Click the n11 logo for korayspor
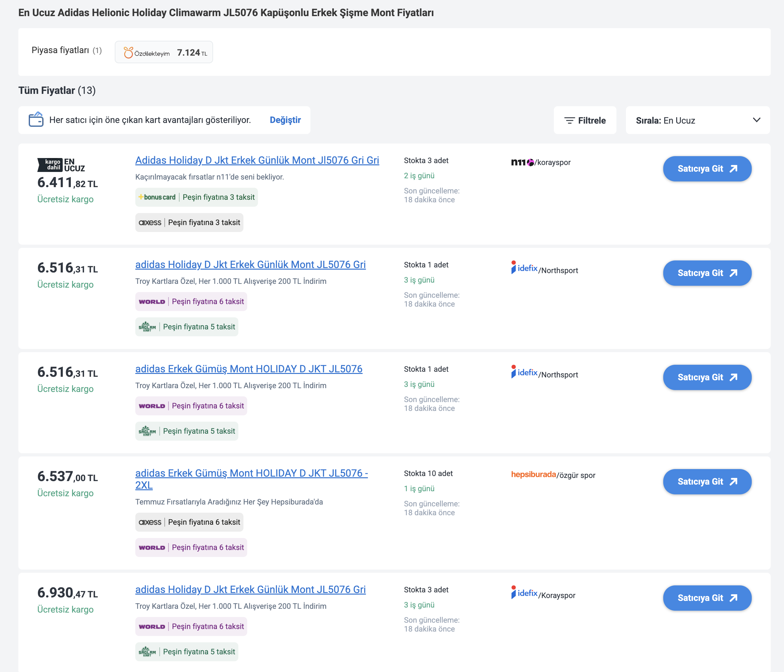Screen dimensions: 784x672 pos(523,162)
